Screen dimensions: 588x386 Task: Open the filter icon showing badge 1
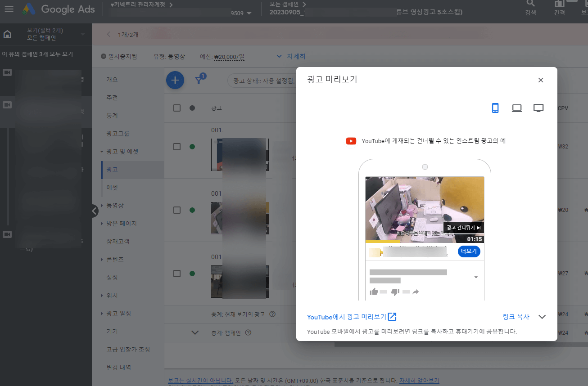click(x=199, y=79)
